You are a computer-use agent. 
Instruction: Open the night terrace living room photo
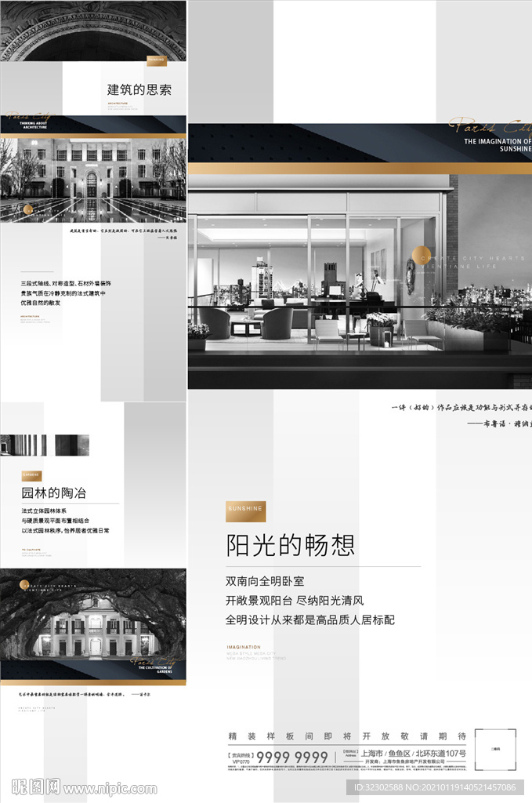(x=360, y=282)
